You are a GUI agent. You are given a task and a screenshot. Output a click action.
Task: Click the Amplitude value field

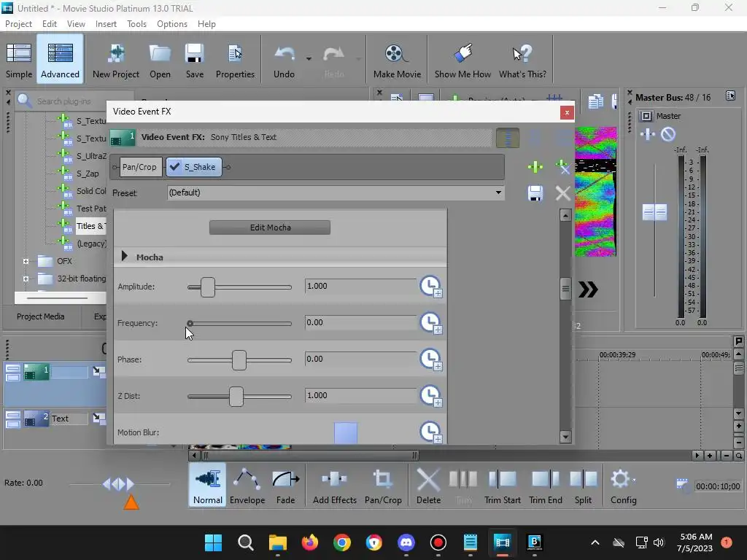360,286
